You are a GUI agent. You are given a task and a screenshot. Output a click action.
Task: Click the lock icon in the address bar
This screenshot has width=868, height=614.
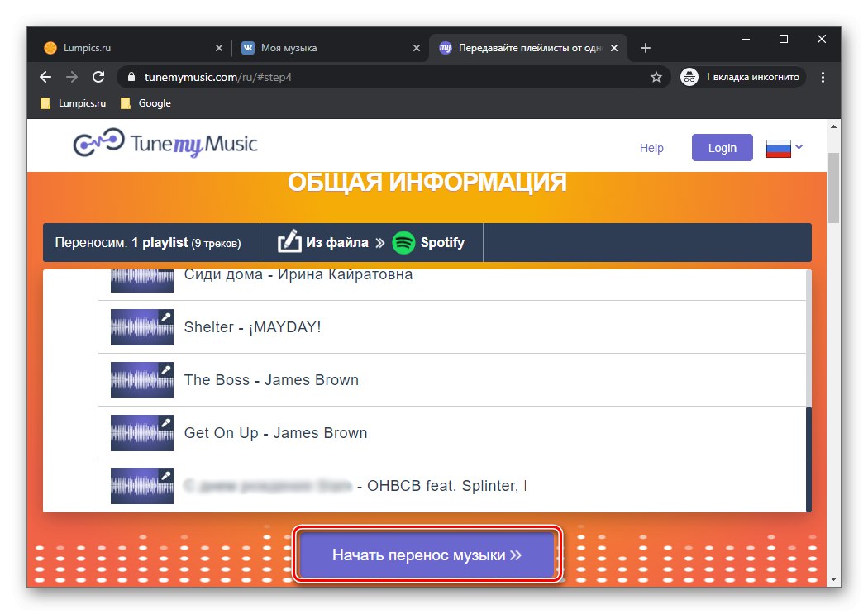coord(131,76)
